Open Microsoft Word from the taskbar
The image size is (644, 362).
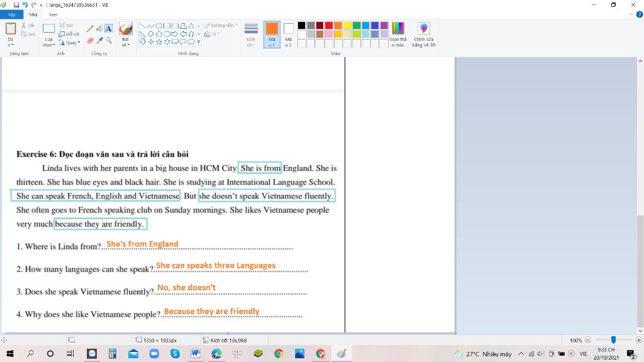click(196, 353)
